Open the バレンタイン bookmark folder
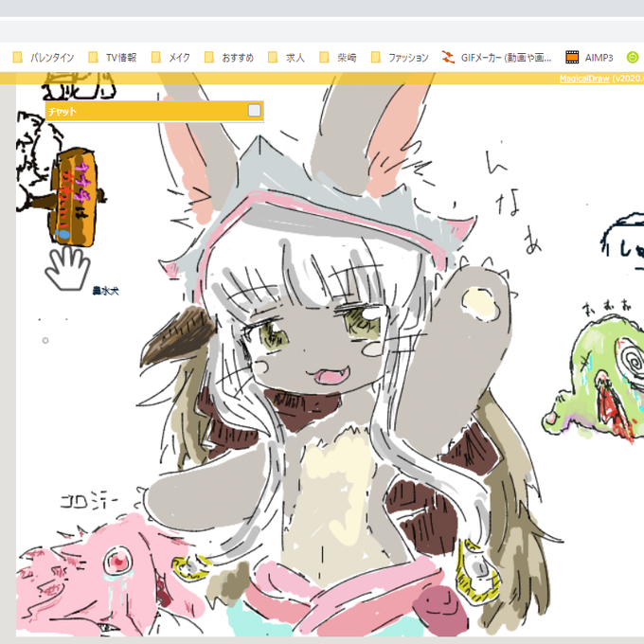 tap(44, 58)
